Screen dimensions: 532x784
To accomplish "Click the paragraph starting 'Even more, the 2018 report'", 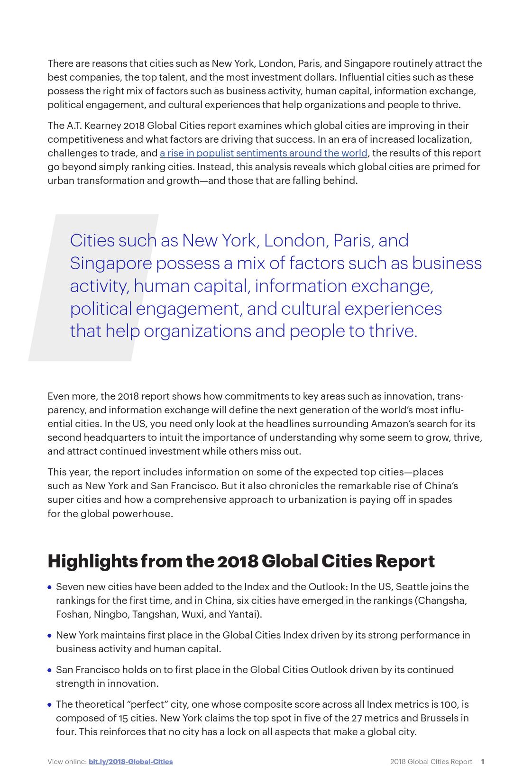I will pos(265,423).
